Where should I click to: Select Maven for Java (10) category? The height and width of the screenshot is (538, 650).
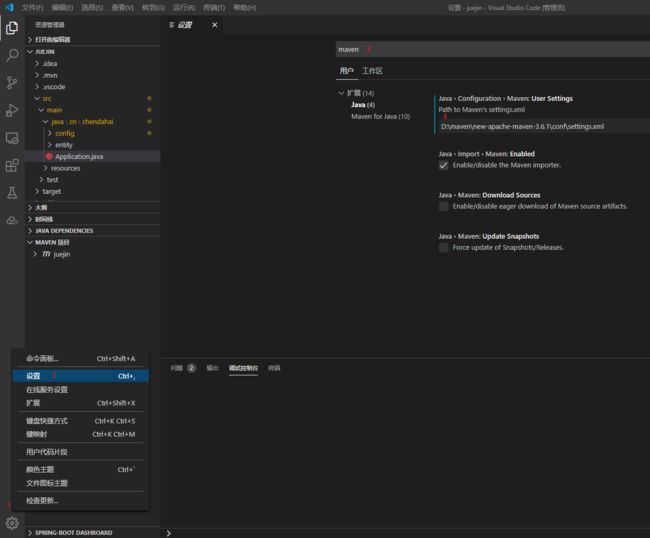[x=381, y=116]
